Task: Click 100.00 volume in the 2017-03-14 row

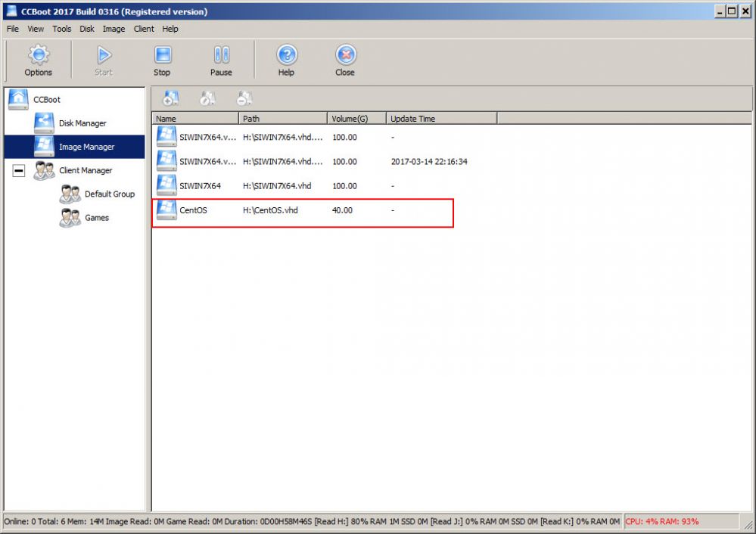Action: tap(345, 162)
